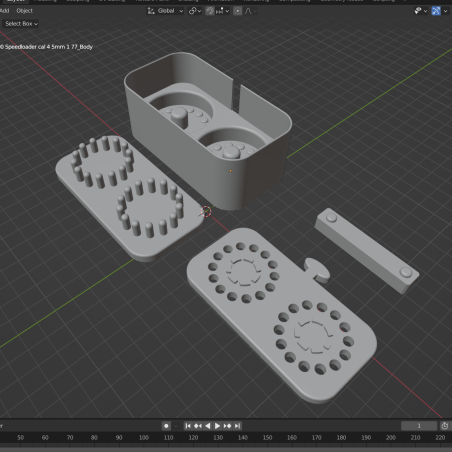This screenshot has height=452, width=452.
Task: Jump to timeline start frame
Action: 188,426
